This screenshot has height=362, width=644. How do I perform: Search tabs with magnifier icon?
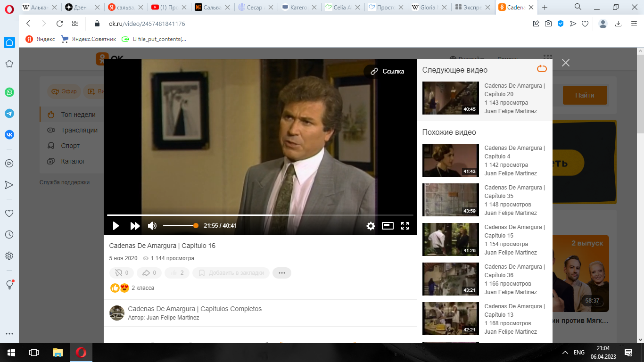click(x=578, y=7)
